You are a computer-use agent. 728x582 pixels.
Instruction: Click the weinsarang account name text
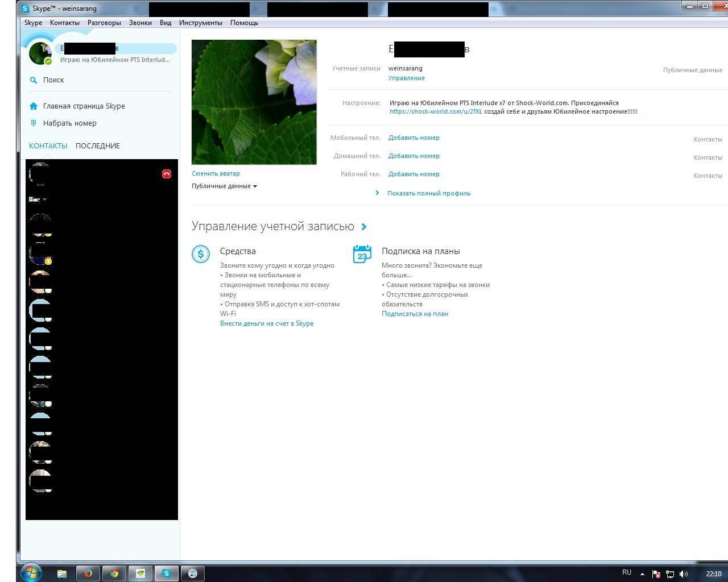[x=406, y=68]
